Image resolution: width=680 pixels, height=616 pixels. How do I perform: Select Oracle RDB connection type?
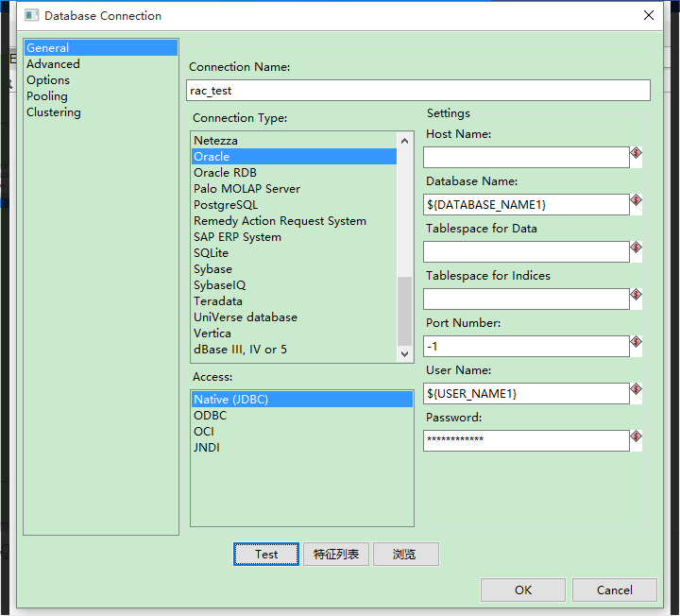[294, 173]
